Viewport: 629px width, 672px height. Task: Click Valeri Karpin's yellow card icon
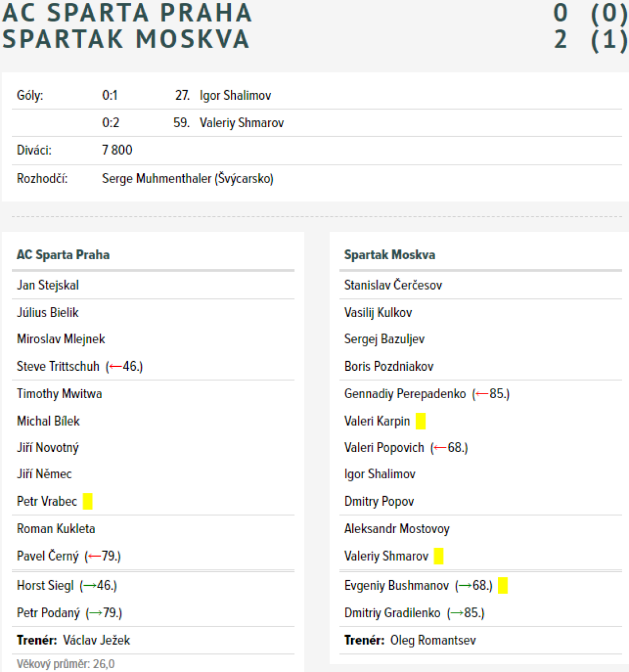pyautogui.click(x=421, y=421)
